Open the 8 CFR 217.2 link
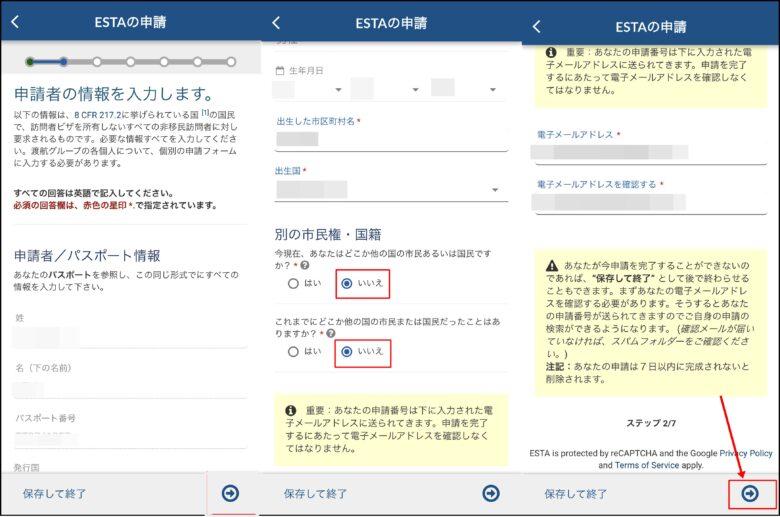Screen dimensions: 780x517 [98, 116]
